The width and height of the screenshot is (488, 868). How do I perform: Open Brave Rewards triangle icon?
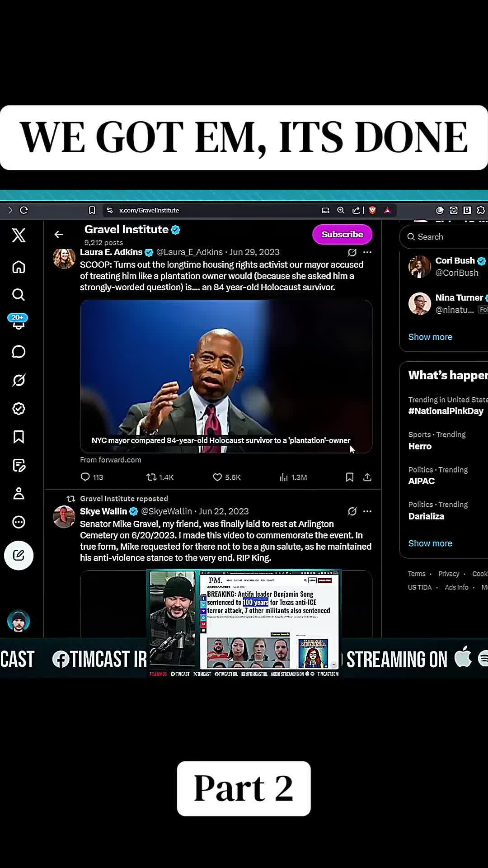point(387,210)
